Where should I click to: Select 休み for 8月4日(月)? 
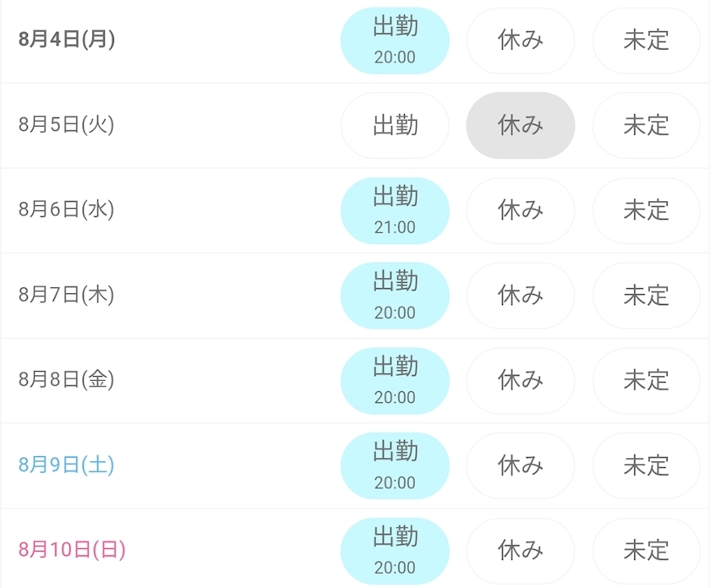pos(521,41)
